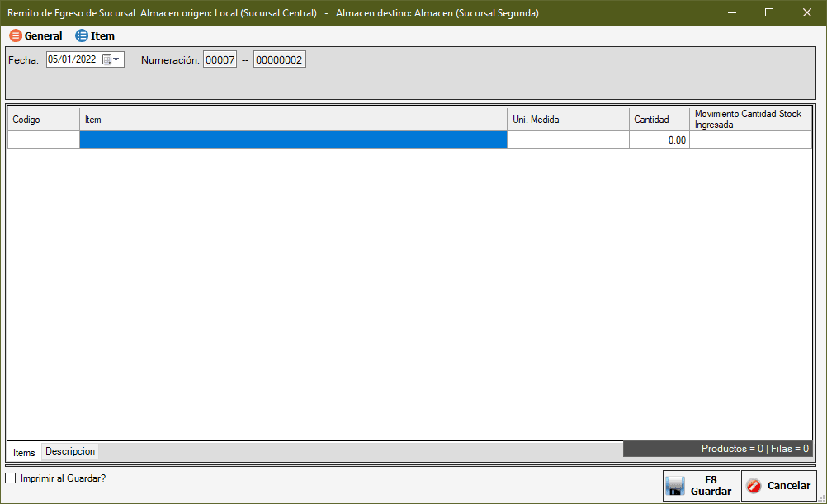Click the Movimiento Cantidad Stock Ingresada header
Screen dimensions: 827x504
point(750,120)
